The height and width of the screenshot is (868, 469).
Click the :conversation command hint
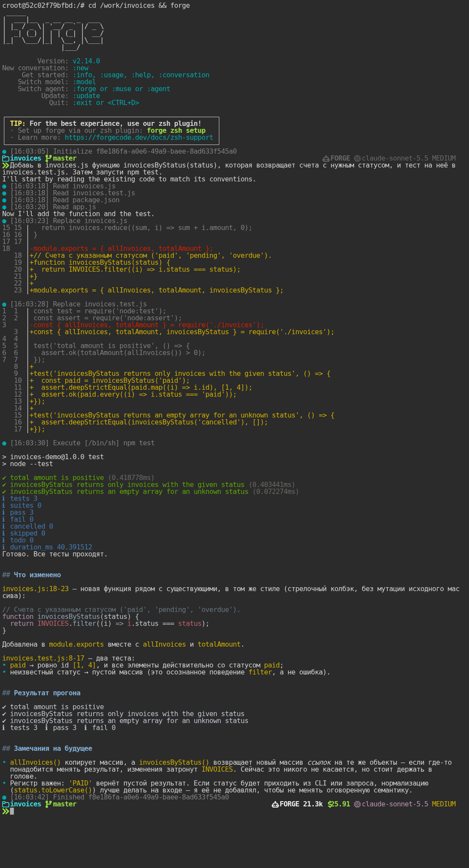pos(184,75)
